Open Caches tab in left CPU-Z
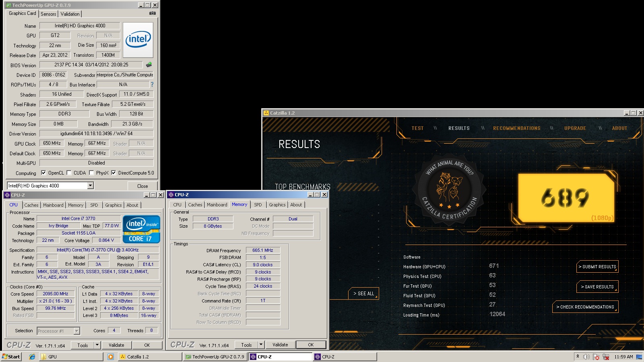644x362 pixels. [31, 205]
